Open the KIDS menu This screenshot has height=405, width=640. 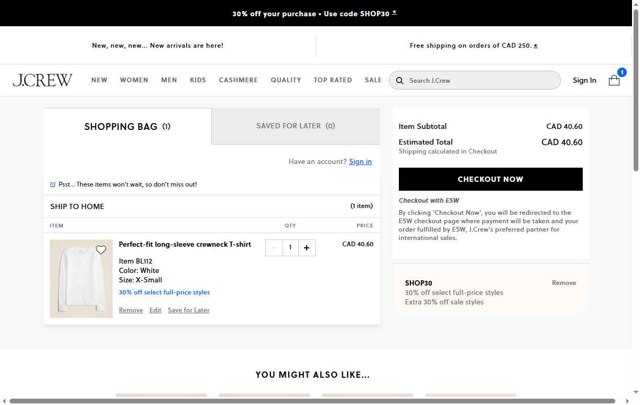point(198,80)
